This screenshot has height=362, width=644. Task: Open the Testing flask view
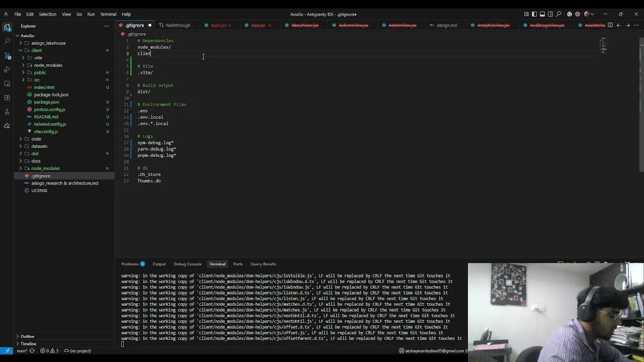(7, 111)
